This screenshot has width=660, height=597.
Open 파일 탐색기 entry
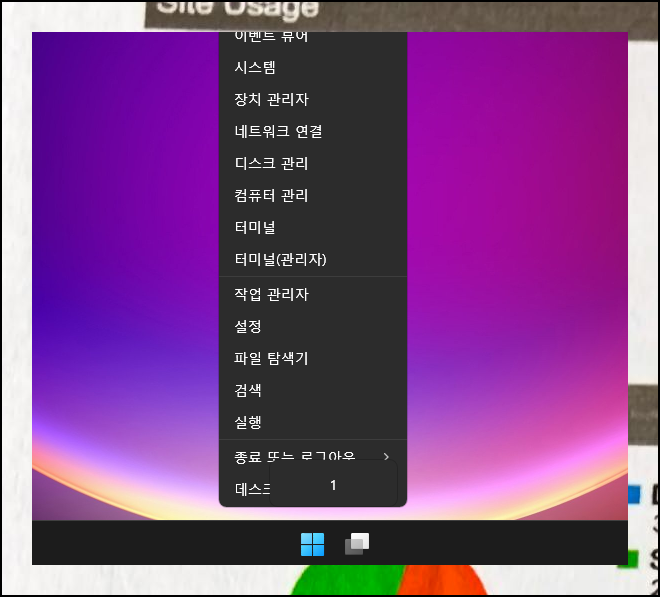click(x=313, y=358)
